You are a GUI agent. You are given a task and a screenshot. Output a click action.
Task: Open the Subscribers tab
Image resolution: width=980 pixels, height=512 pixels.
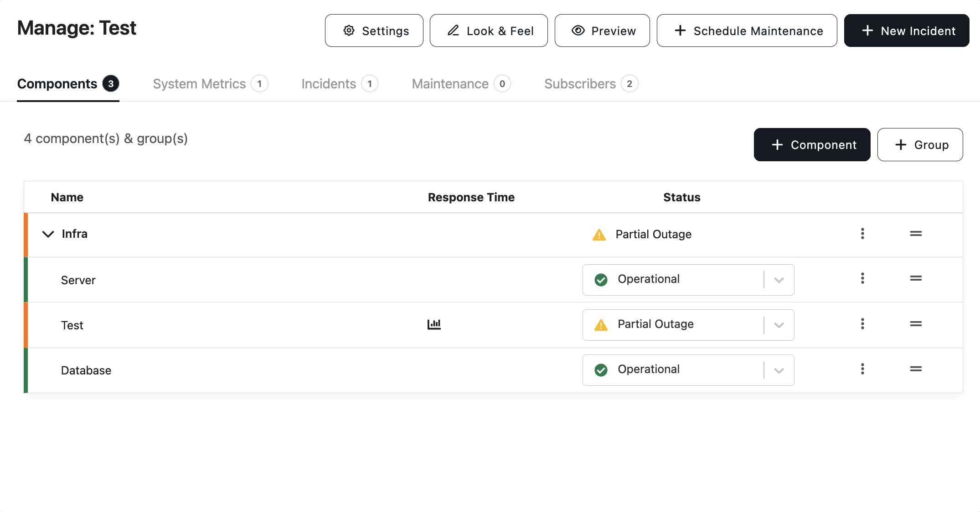click(591, 84)
